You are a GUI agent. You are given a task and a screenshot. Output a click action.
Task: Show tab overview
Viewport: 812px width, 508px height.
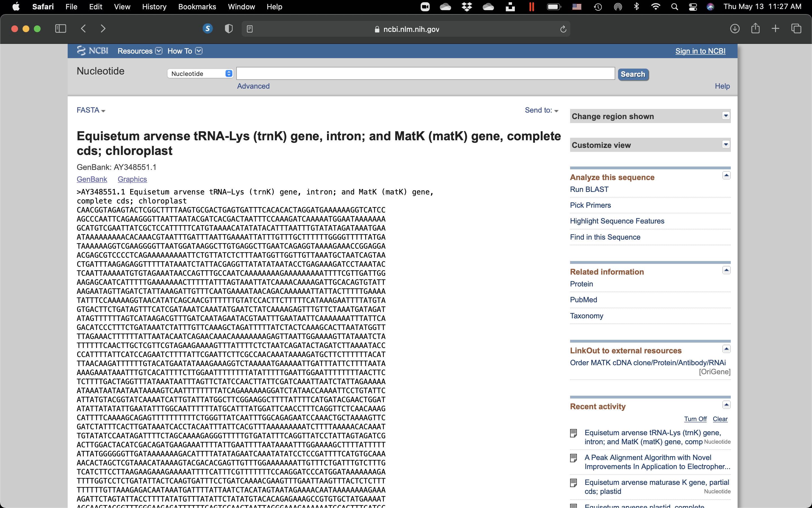[x=796, y=29]
